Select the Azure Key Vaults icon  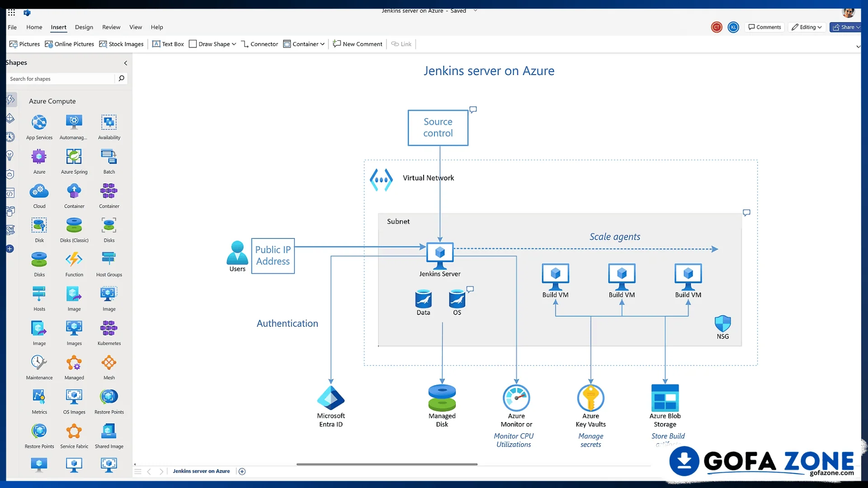coord(590,398)
